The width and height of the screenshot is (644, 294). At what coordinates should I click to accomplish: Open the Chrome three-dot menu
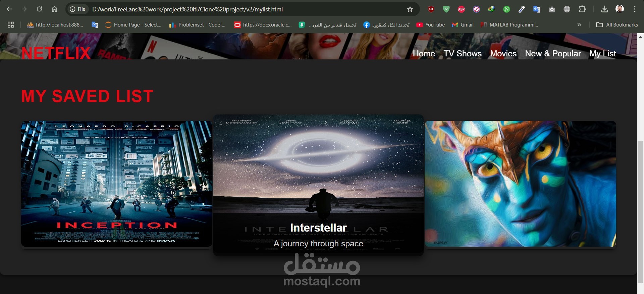point(635,9)
